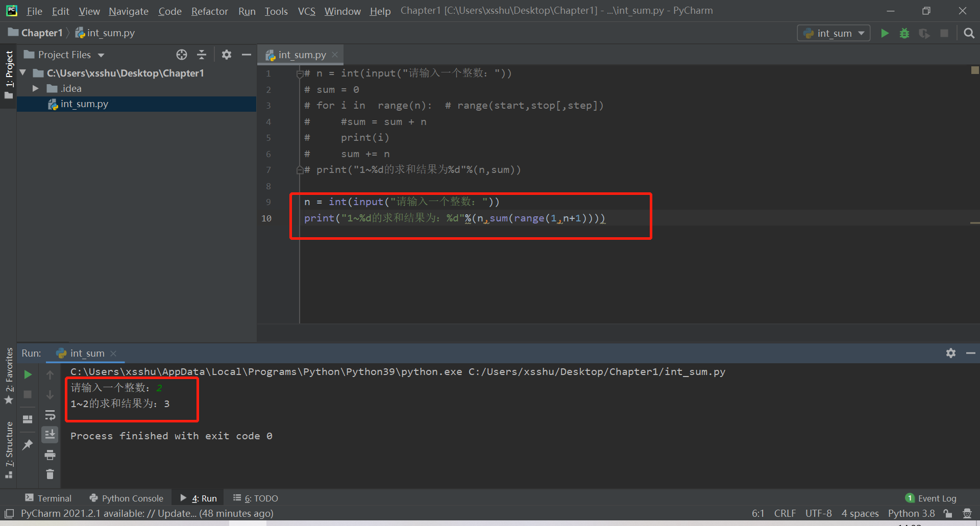Toggle Soft-Wrap in Run console

click(50, 415)
